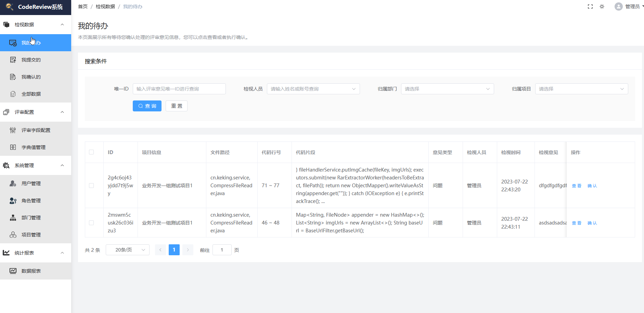Click the 重置 reset button
644x313 pixels.
point(177,106)
